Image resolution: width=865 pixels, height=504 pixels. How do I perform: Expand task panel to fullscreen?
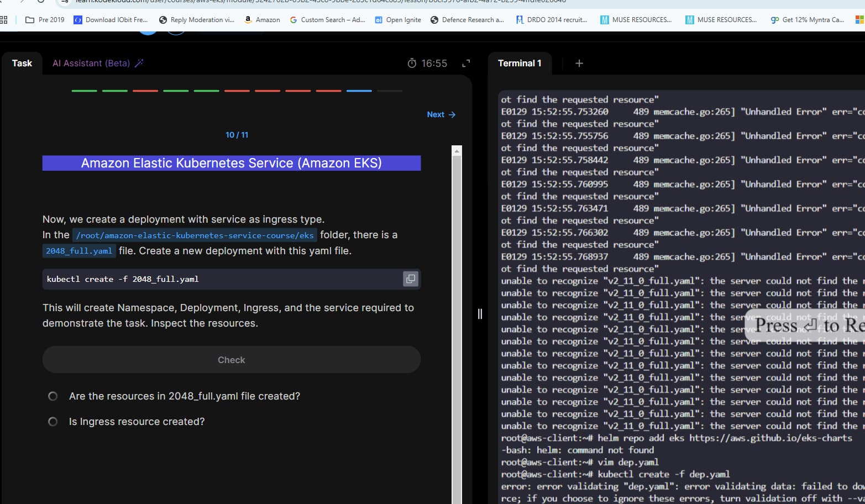pos(466,64)
